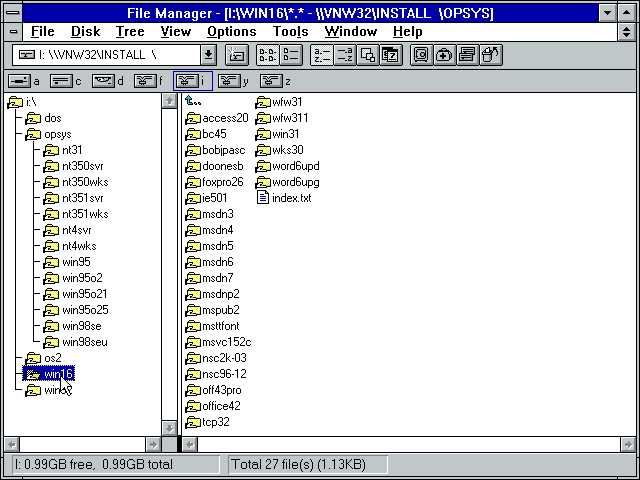This screenshot has width=640, height=480.
Task: Select the msvc152c folder name
Action: [227, 342]
